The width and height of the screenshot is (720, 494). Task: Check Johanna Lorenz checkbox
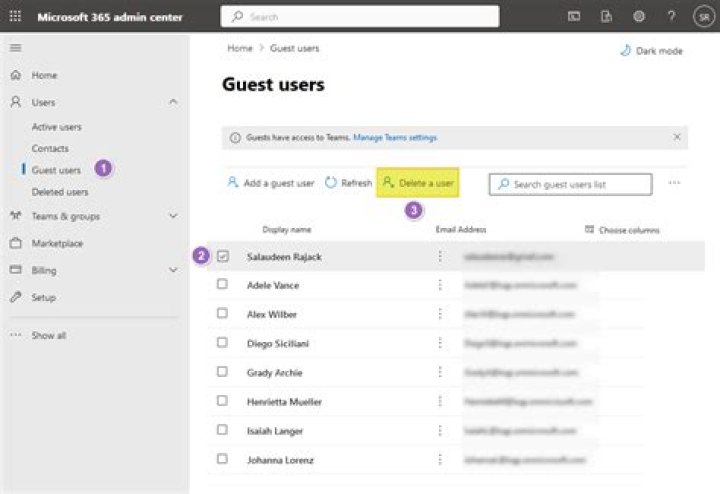click(x=222, y=459)
